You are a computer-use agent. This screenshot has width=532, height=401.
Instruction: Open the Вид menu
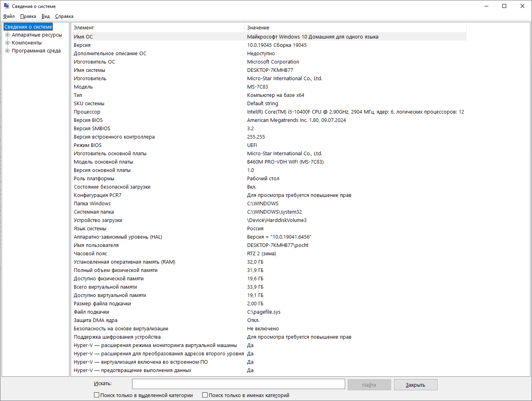(x=46, y=16)
